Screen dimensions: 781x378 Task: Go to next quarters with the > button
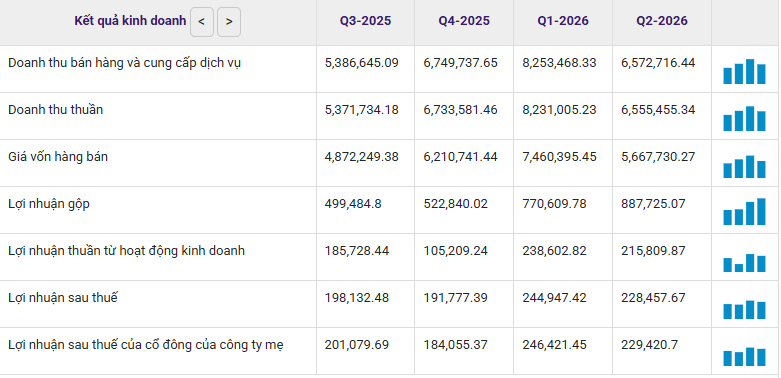tap(229, 22)
